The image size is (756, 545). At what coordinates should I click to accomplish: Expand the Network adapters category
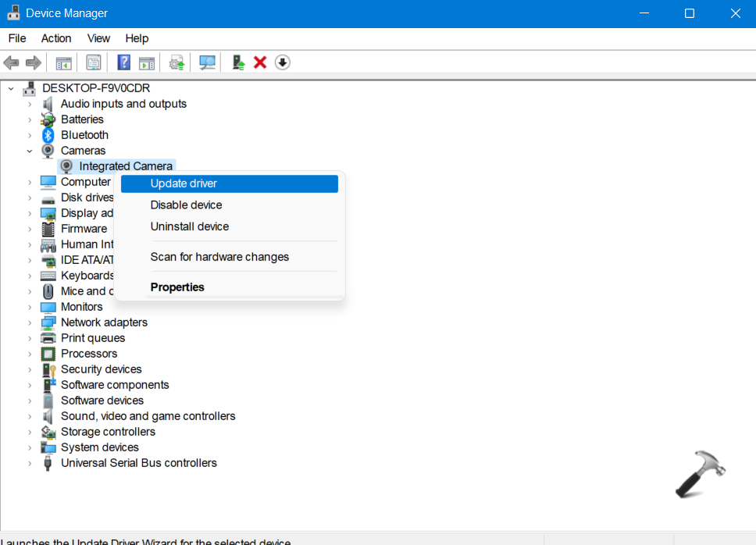tap(30, 322)
